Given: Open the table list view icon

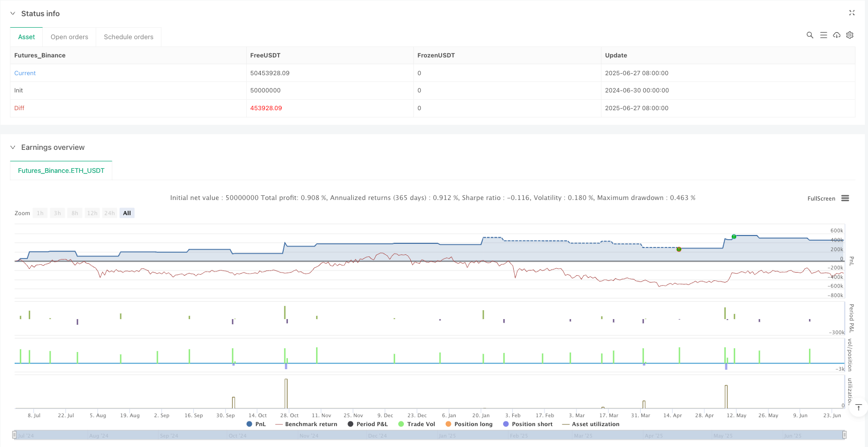Looking at the screenshot, I should pyautogui.click(x=823, y=35).
